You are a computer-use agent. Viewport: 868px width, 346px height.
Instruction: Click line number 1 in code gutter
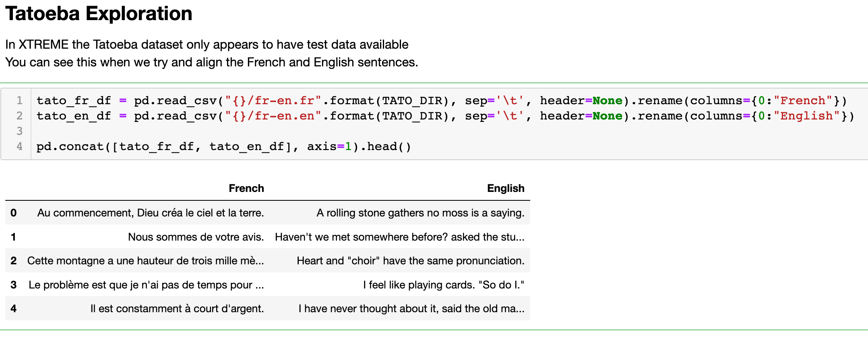pos(19,101)
